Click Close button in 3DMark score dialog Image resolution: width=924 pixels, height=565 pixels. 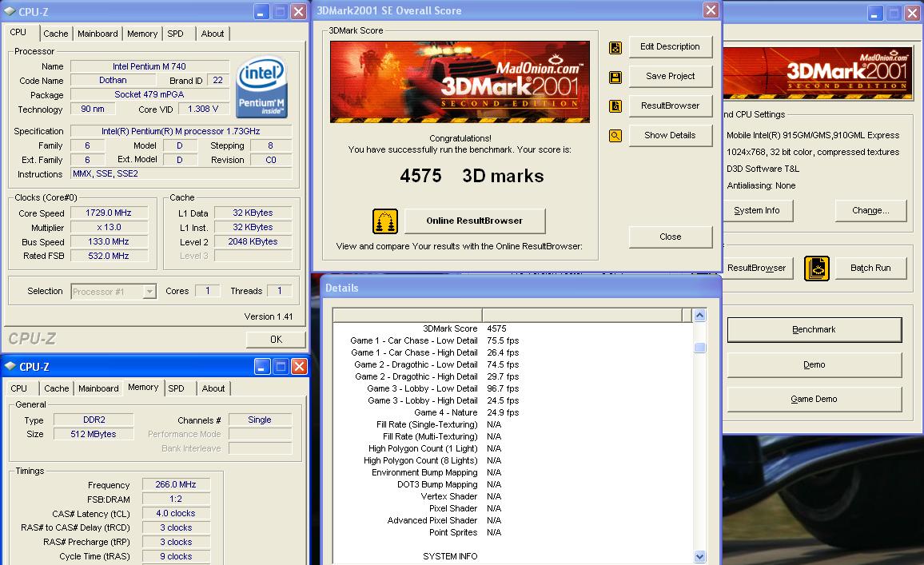click(x=670, y=237)
